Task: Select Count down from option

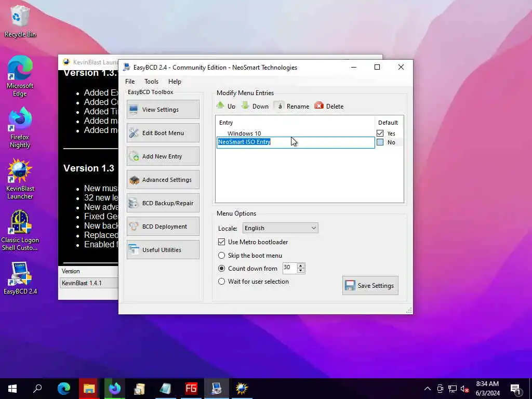Action: pyautogui.click(x=221, y=269)
